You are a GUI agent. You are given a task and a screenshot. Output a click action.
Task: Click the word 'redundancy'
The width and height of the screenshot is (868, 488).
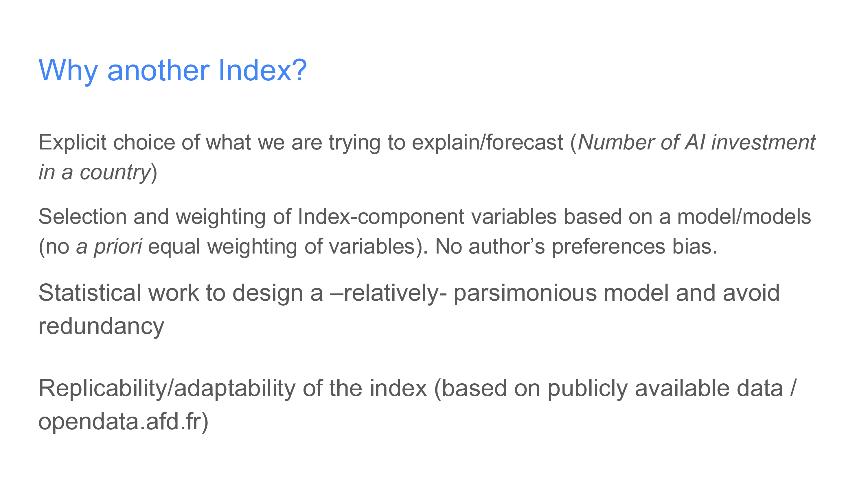click(101, 326)
